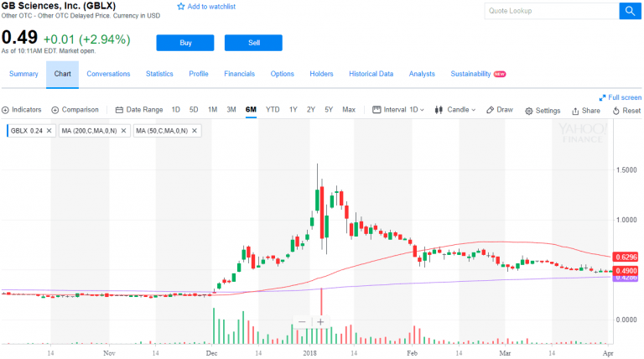Open Indicators via plus-circle icon
This screenshot has height=359, width=644.
(x=5, y=110)
